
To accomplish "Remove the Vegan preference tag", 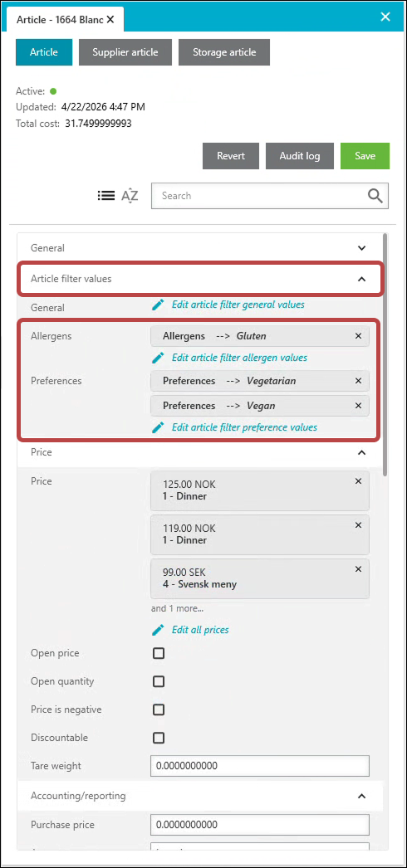I will tap(358, 406).
